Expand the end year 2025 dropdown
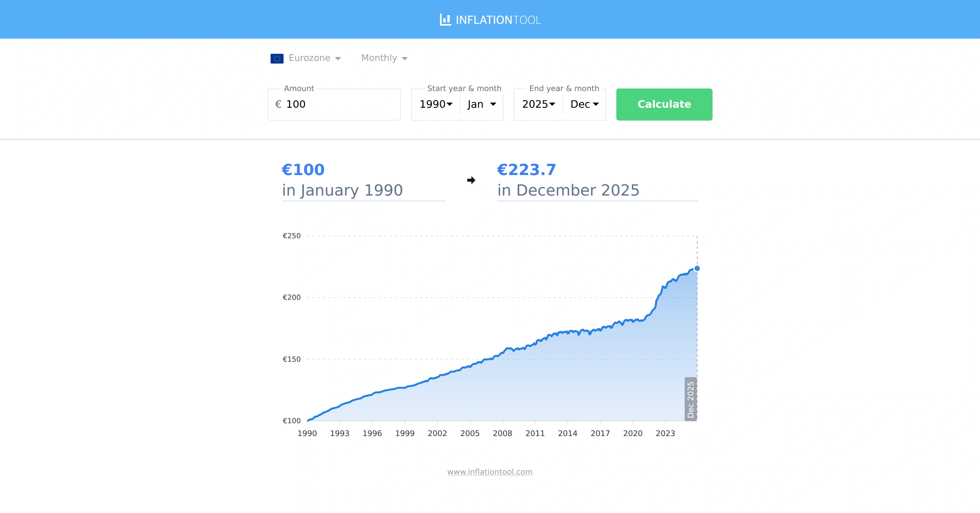This screenshot has width=980, height=513. 537,104
